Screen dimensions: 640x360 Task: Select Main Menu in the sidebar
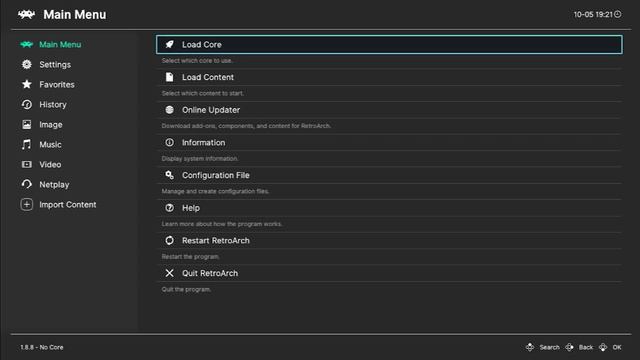click(60, 44)
